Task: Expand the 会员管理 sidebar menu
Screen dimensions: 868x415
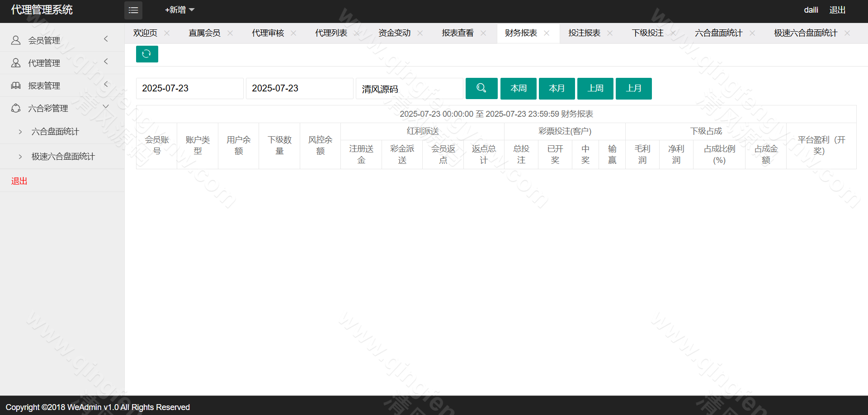Action: pyautogui.click(x=62, y=40)
